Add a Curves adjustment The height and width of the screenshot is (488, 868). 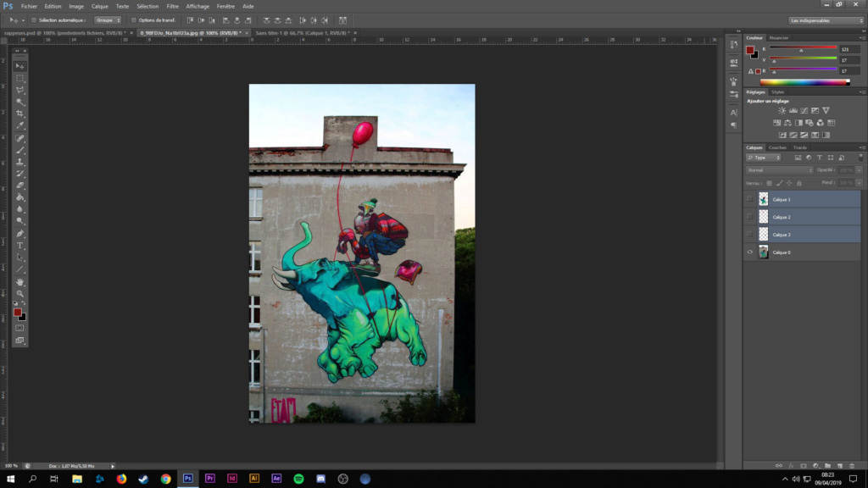point(804,111)
